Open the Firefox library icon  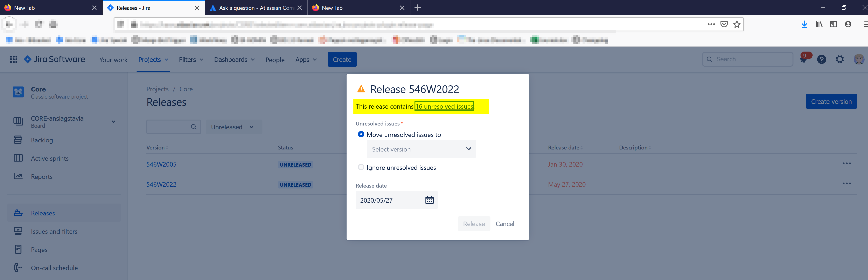pyautogui.click(x=819, y=24)
